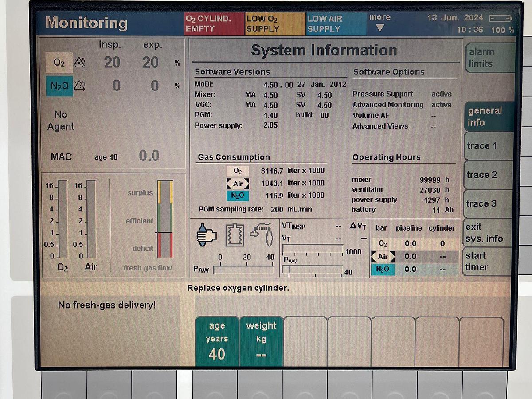
Task: Click the ventilator bellows icon
Action: point(235,235)
